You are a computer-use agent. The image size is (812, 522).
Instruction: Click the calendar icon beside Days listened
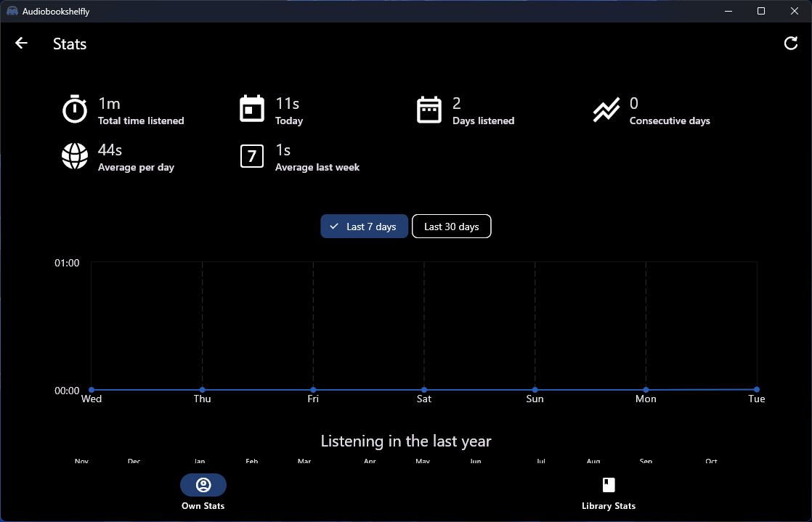pos(429,110)
